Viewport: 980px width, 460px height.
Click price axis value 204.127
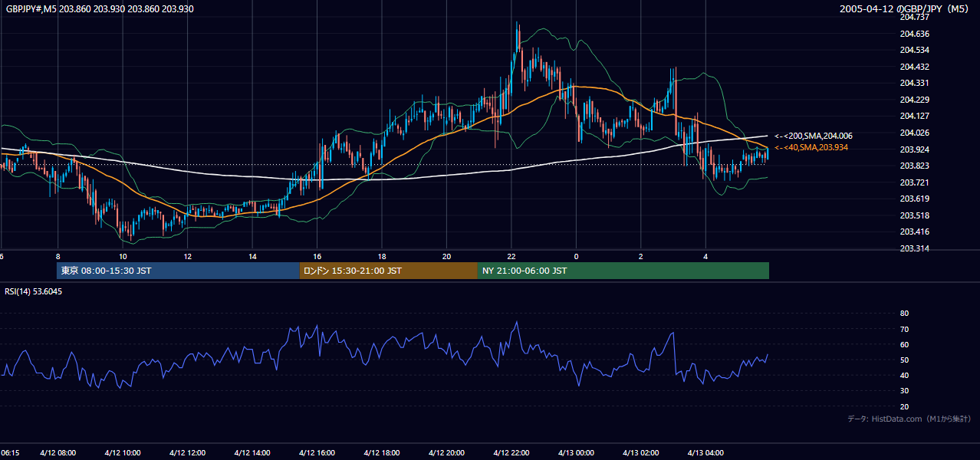pyautogui.click(x=914, y=116)
